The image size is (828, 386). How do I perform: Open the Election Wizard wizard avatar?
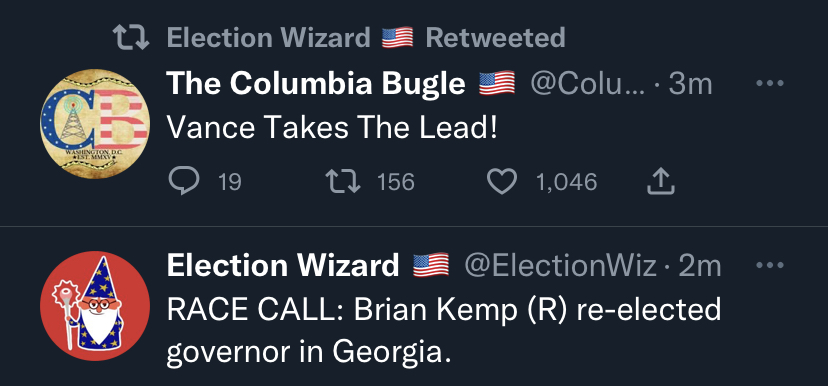tap(95, 306)
